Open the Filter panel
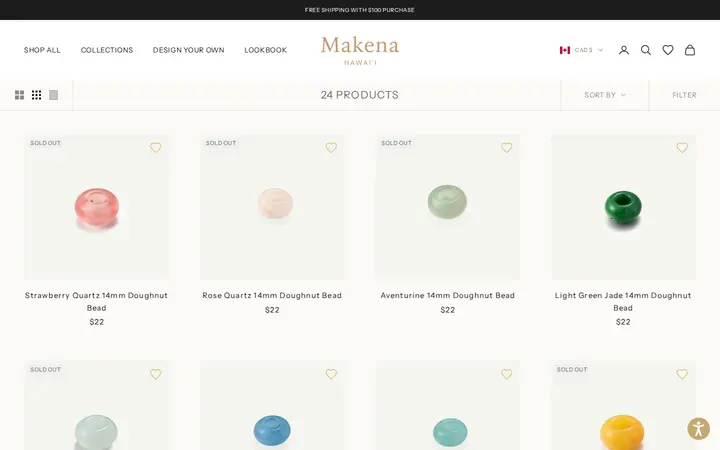 [x=684, y=95]
